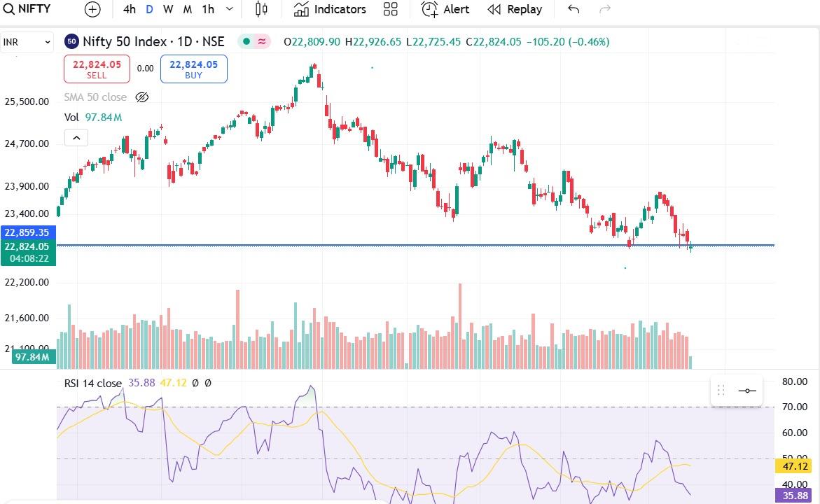Open the Indicators dialog
Viewport: 820px width, 504px height.
coord(329,9)
